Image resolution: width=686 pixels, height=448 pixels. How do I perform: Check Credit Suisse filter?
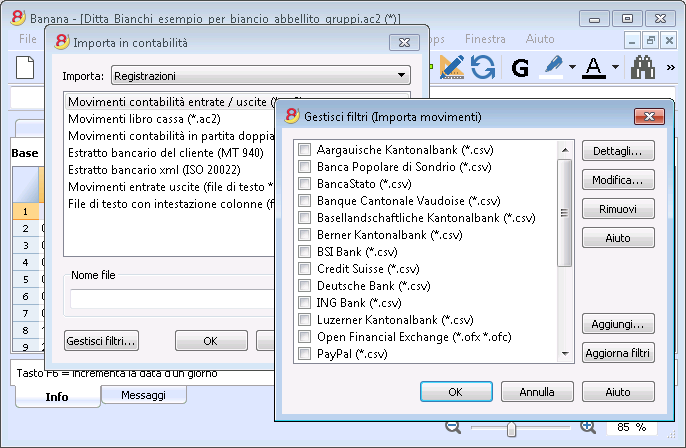pyautogui.click(x=304, y=269)
